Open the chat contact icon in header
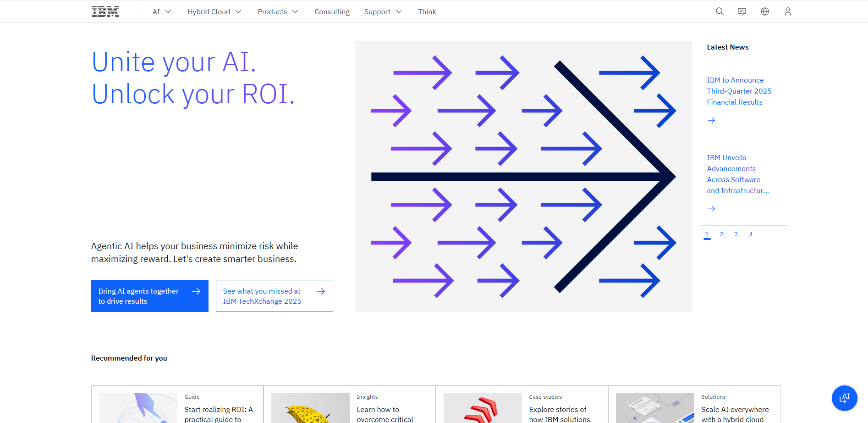 (742, 11)
